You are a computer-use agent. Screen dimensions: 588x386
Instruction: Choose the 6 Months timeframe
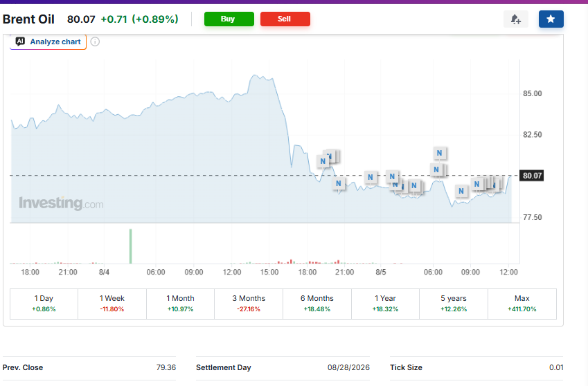pyautogui.click(x=317, y=304)
